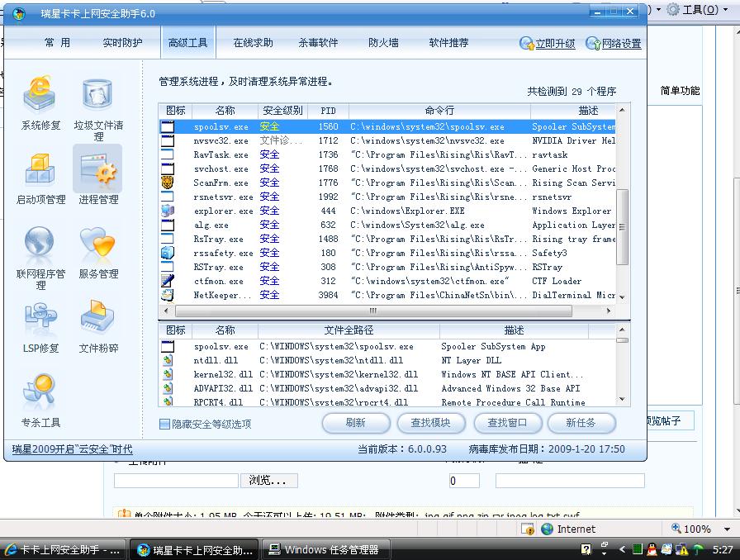Click the Rising app logo in the title bar

(x=19, y=14)
